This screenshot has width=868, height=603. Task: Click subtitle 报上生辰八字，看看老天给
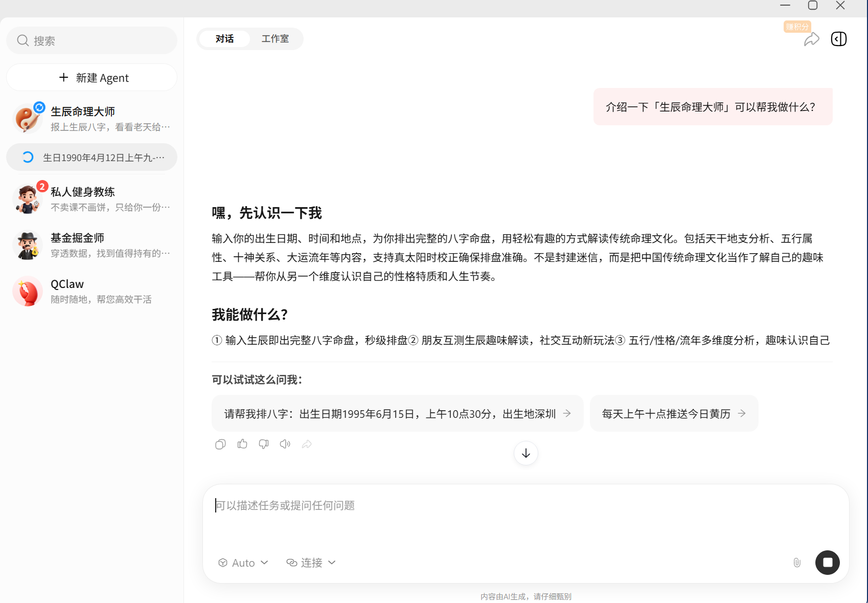110,127
